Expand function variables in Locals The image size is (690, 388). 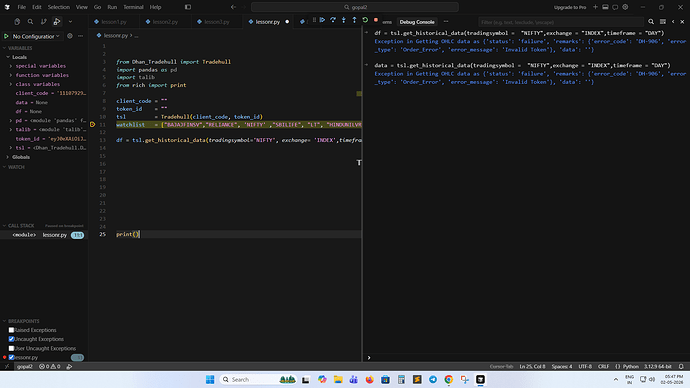coord(11,75)
